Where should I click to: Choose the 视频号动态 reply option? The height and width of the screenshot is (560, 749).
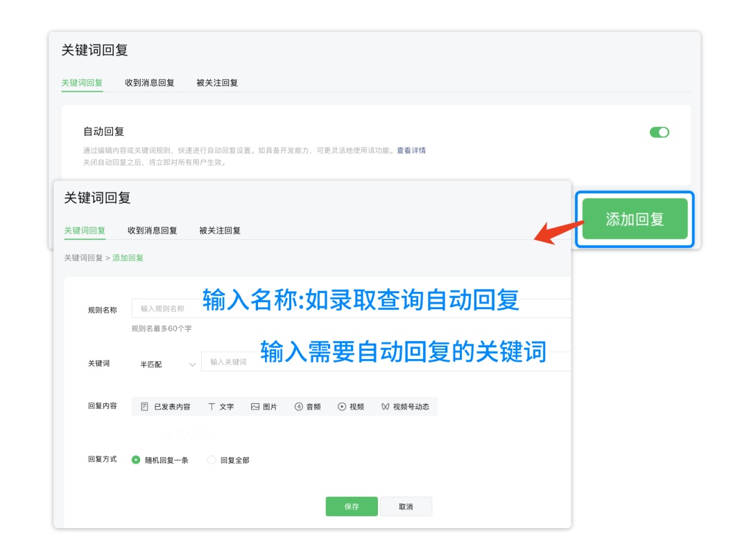406,407
